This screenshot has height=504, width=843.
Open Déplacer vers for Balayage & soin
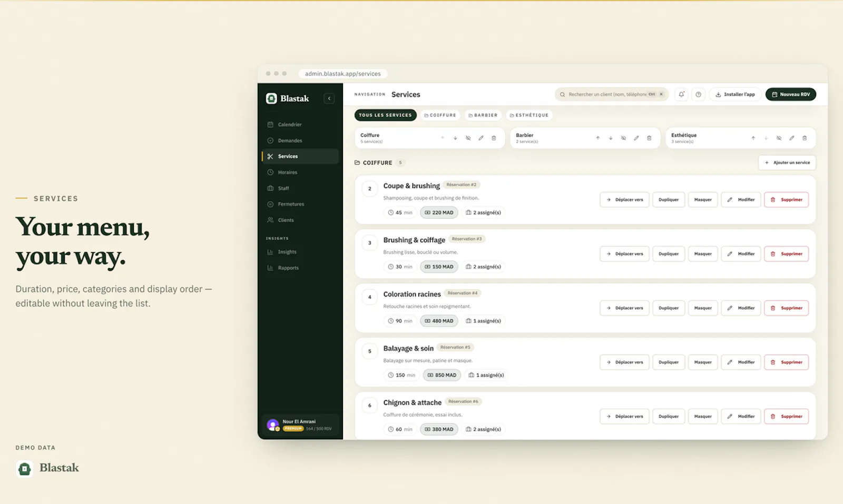(x=624, y=362)
